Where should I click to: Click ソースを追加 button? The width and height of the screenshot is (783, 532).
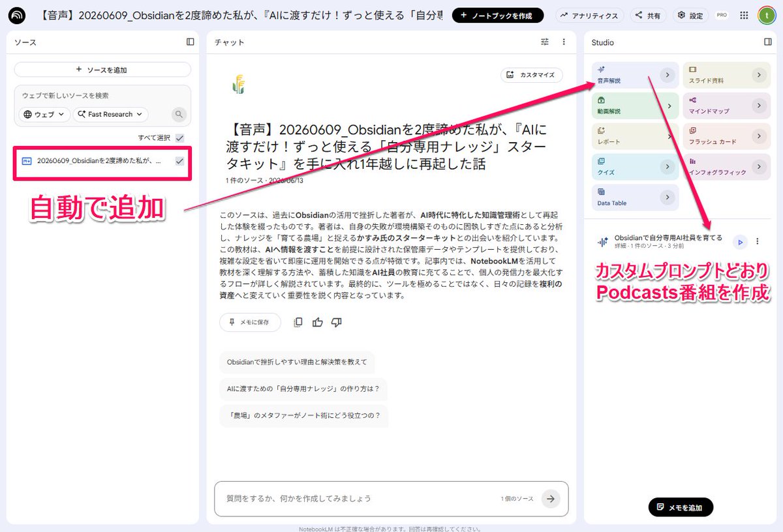[x=102, y=69]
